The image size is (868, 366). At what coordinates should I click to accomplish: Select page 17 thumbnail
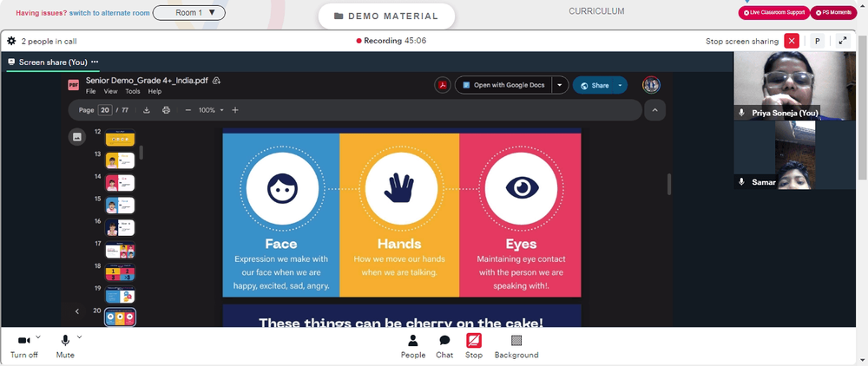click(120, 250)
